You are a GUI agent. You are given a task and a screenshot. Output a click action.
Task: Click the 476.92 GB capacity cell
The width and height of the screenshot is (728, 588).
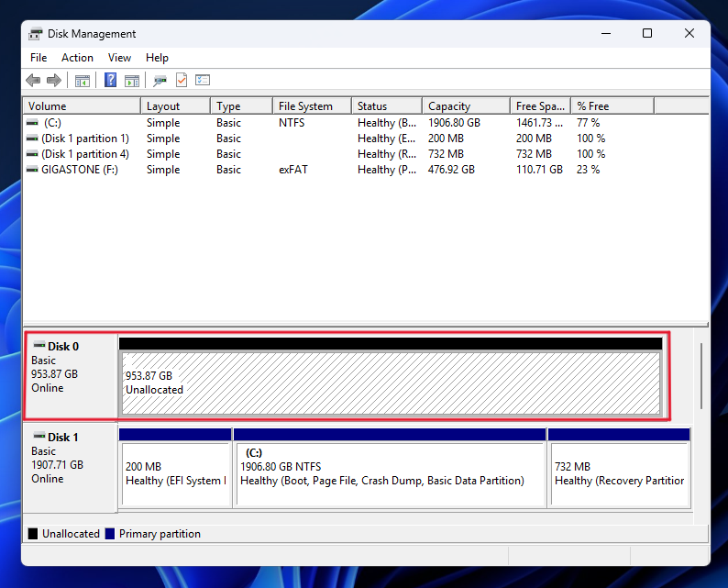(x=451, y=170)
